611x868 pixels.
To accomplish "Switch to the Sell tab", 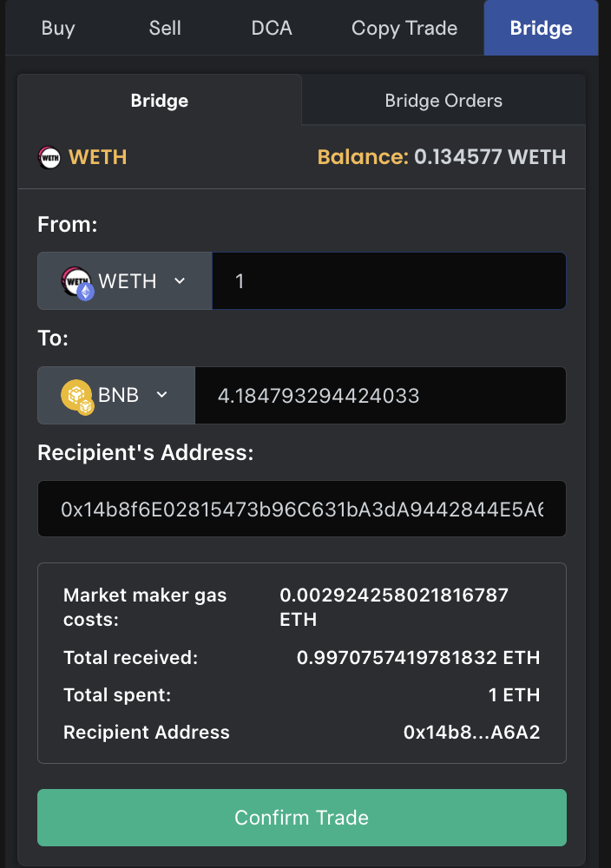I will pyautogui.click(x=165, y=28).
